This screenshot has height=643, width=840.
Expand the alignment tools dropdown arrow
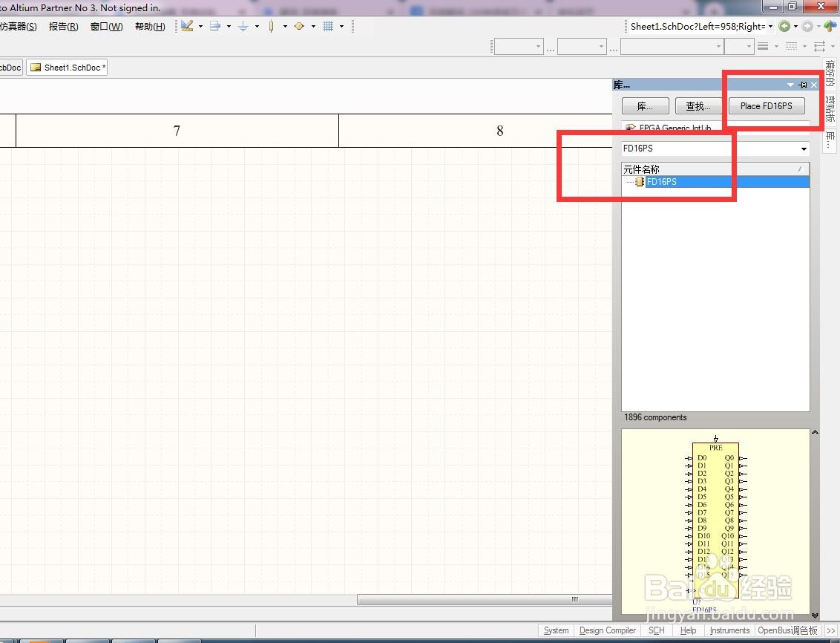point(229,26)
